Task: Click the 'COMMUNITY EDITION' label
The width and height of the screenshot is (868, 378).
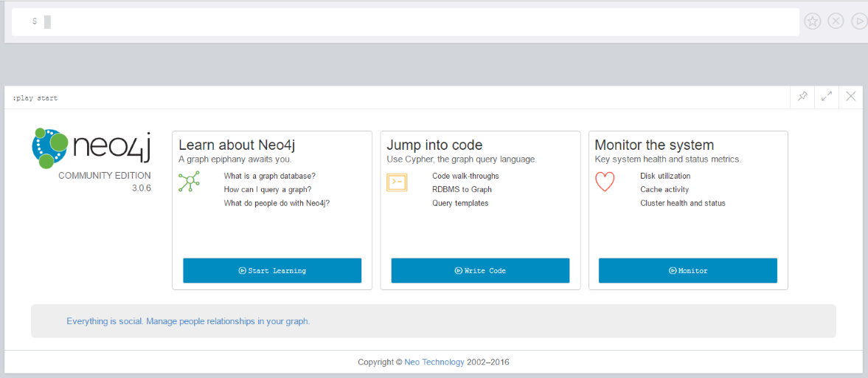Action: (x=105, y=176)
